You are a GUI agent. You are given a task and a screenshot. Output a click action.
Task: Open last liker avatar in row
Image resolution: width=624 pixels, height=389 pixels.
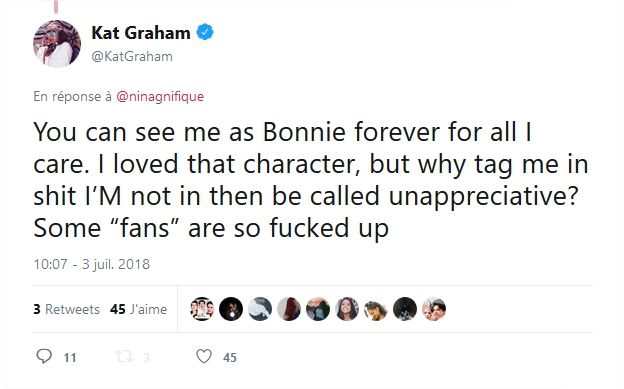tap(434, 309)
